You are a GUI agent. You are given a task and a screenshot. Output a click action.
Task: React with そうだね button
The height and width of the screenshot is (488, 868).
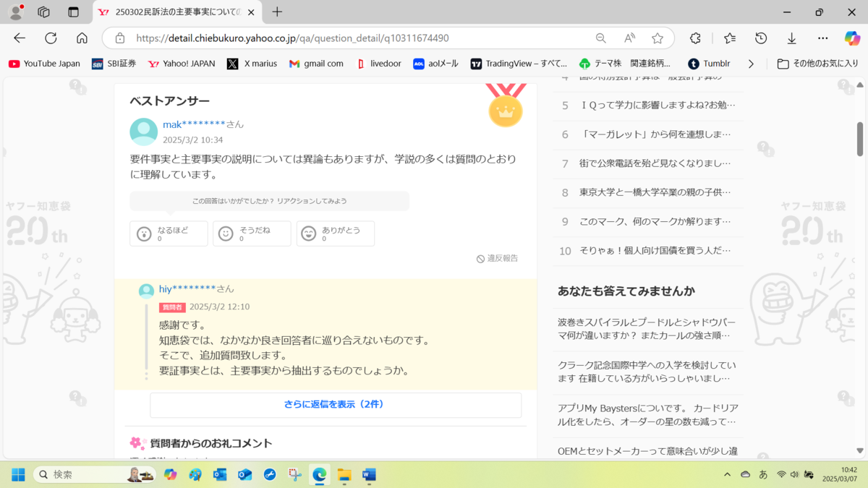(x=252, y=234)
